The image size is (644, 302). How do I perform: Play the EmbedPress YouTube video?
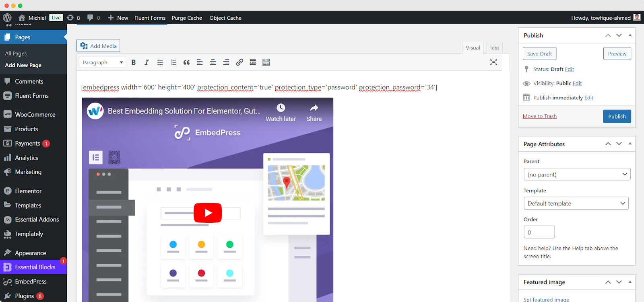(208, 213)
